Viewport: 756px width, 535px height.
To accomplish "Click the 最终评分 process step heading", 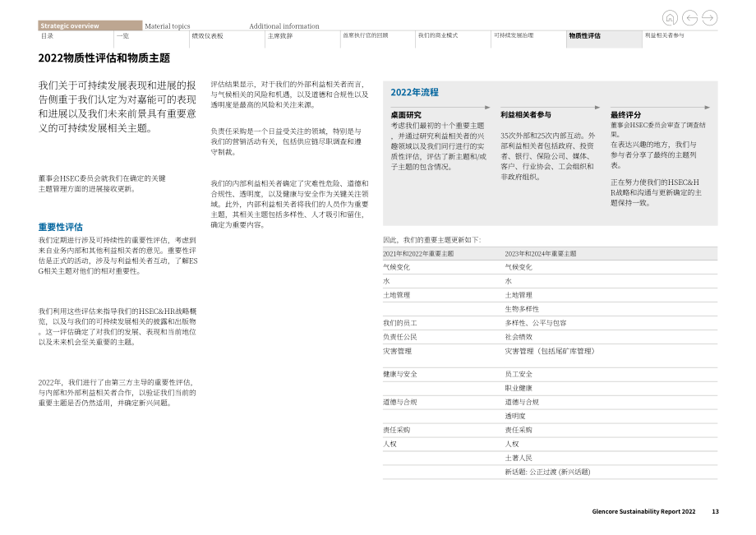I will 626,115.
